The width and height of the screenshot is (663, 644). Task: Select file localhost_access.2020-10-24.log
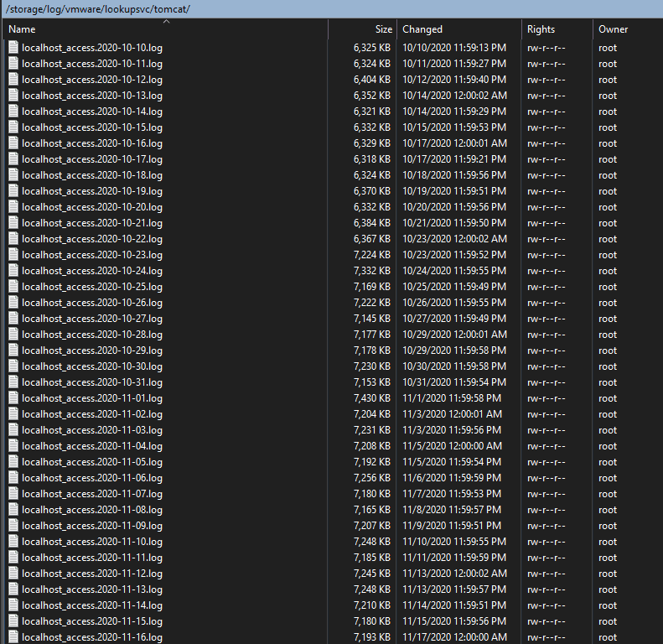coord(92,271)
